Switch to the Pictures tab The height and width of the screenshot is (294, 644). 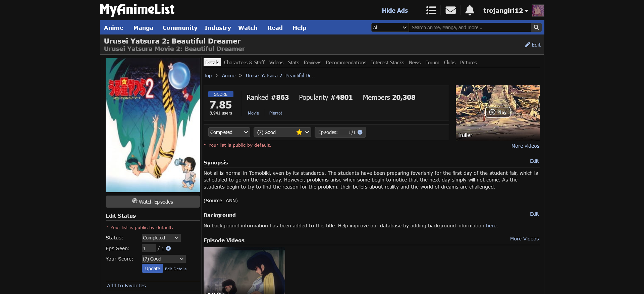click(x=468, y=63)
